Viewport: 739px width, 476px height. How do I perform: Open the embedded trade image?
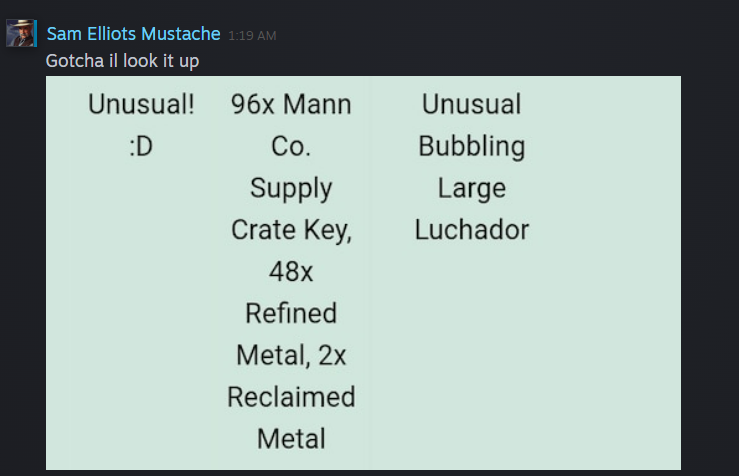pos(363,273)
